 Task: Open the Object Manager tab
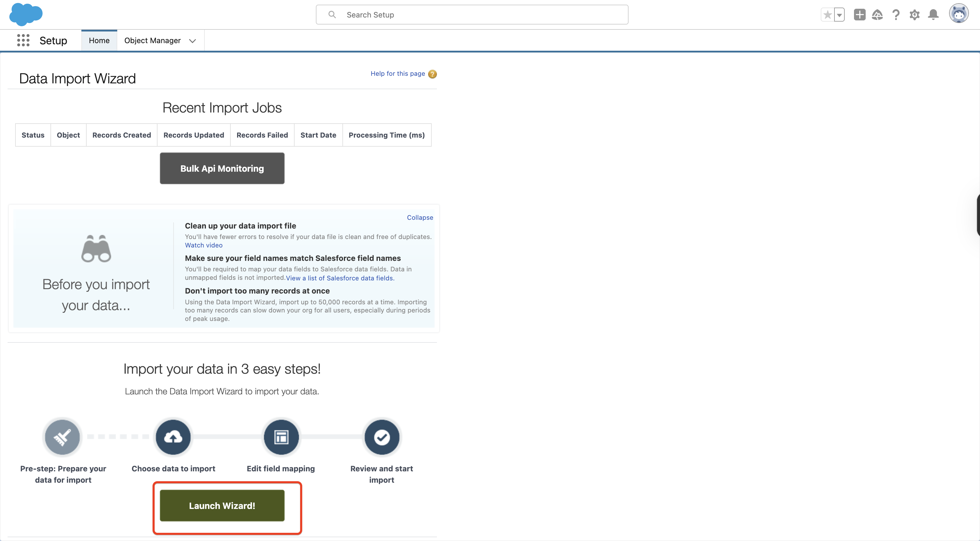152,40
